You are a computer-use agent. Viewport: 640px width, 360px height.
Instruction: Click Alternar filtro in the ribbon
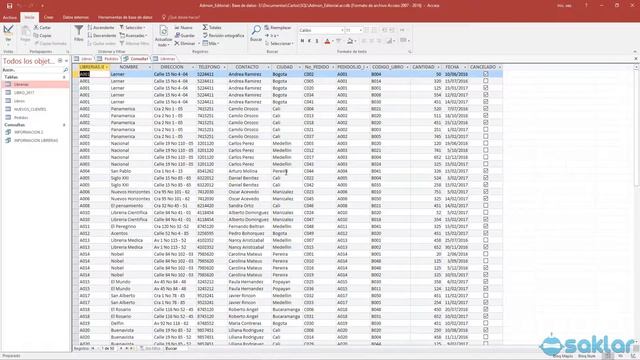coord(134,43)
